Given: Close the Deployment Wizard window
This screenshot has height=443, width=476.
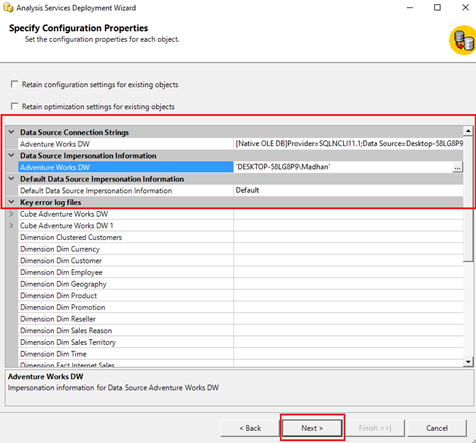Looking at the screenshot, I should [465, 7].
